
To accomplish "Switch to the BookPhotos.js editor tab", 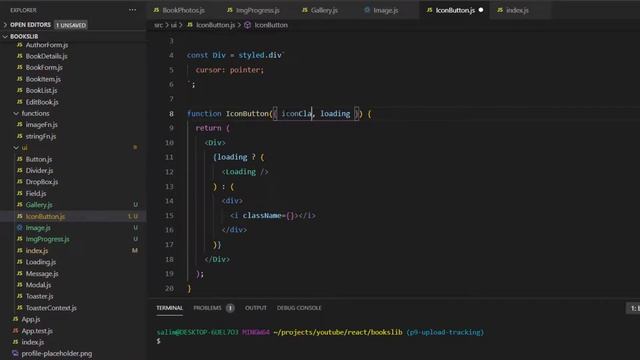I will (183, 10).
